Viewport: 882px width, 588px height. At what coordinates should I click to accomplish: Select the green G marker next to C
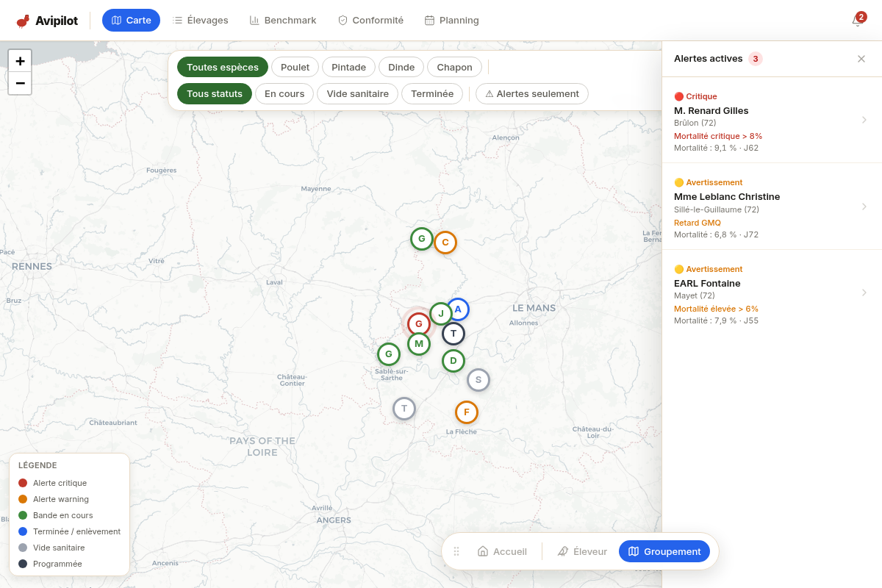coord(422,239)
